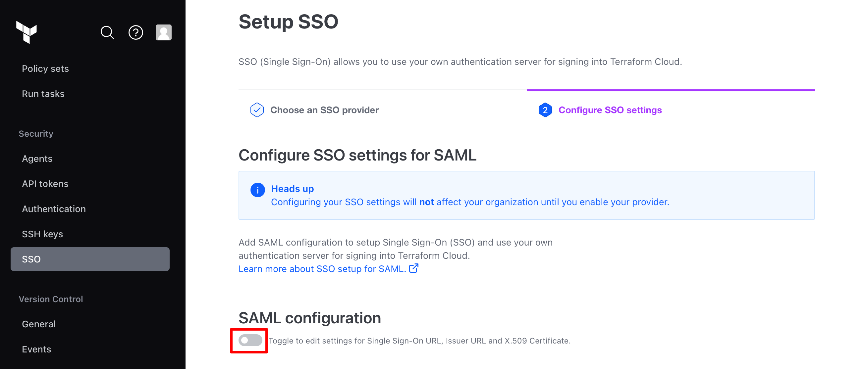
Task: Go back to Choose an SSO provider step
Action: pyautogui.click(x=324, y=110)
